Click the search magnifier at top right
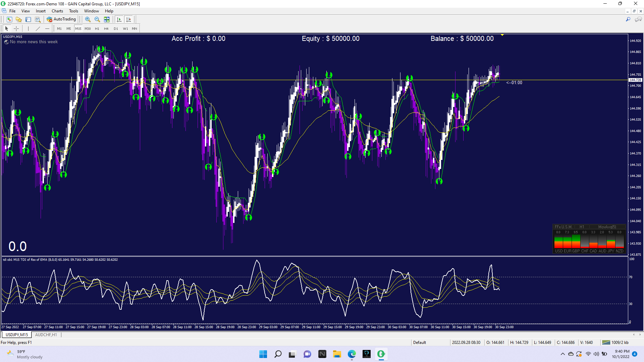644x362 pixels. click(x=628, y=19)
